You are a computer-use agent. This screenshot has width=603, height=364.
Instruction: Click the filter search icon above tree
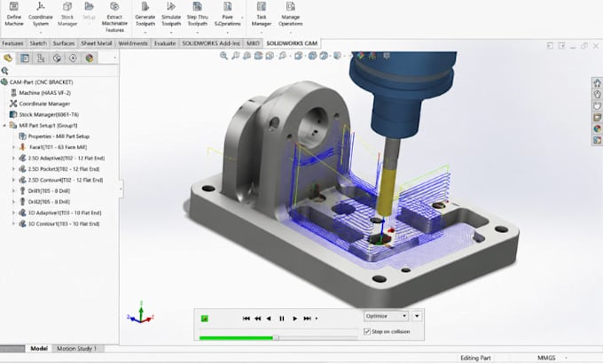[x=4, y=71]
